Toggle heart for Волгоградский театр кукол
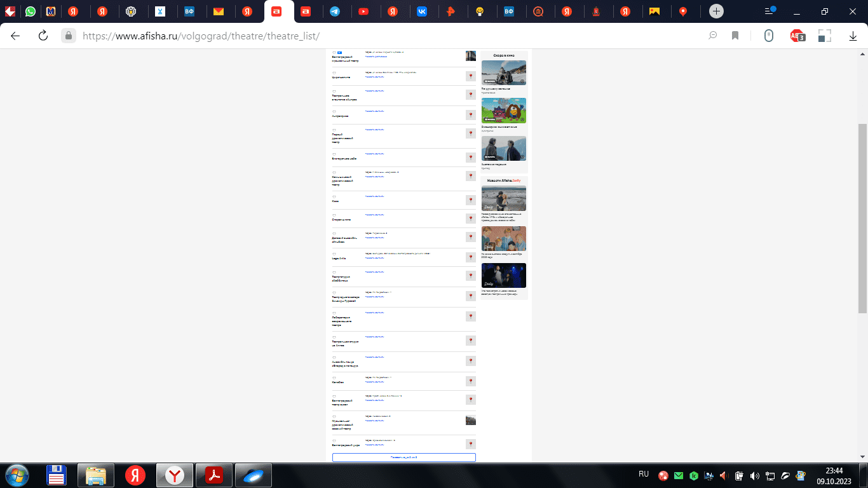This screenshot has width=868, height=488. pyautogui.click(x=334, y=396)
